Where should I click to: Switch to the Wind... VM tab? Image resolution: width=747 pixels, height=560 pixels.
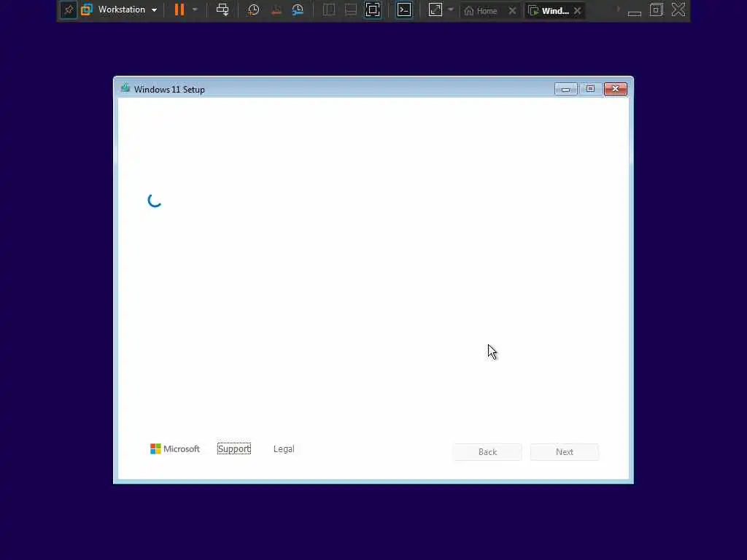[549, 10]
